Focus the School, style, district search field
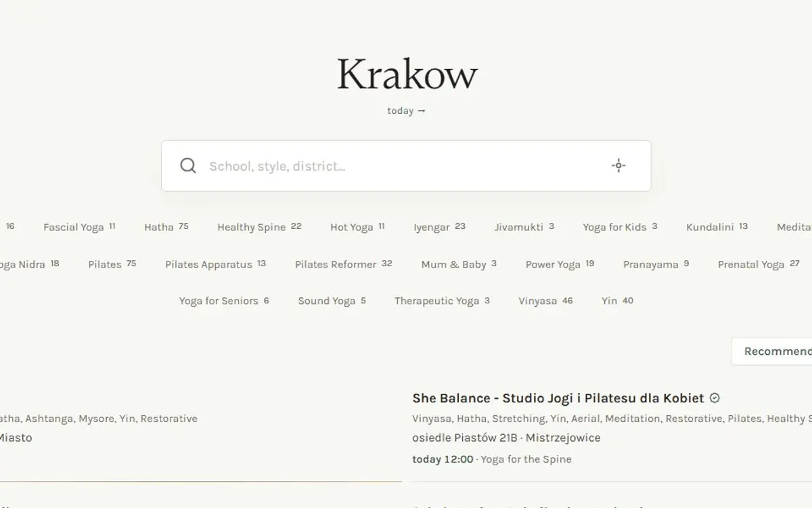The height and width of the screenshot is (508, 812). (x=406, y=166)
